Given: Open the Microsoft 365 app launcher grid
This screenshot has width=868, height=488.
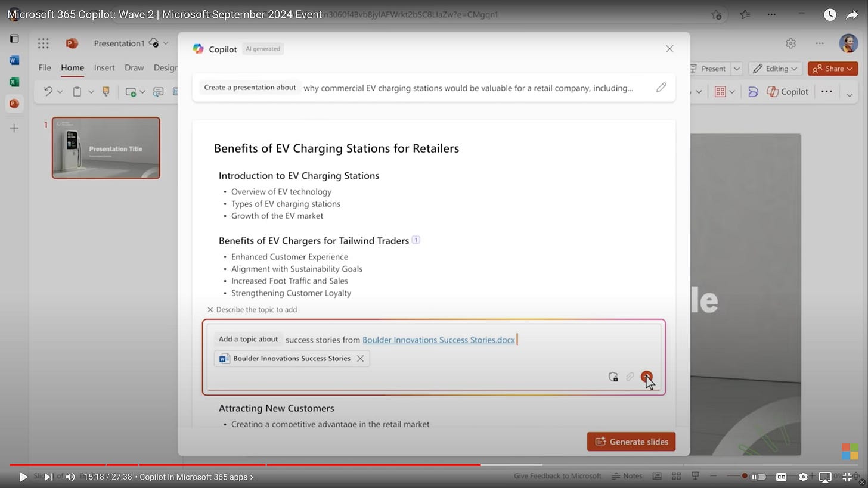Looking at the screenshot, I should coord(43,43).
